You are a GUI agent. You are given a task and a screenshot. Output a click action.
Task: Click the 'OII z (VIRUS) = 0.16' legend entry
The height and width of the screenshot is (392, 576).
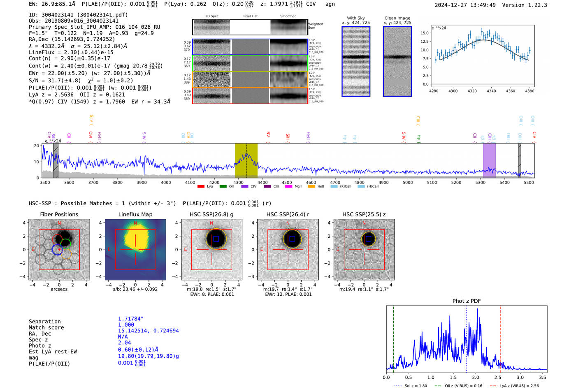pos(458,386)
